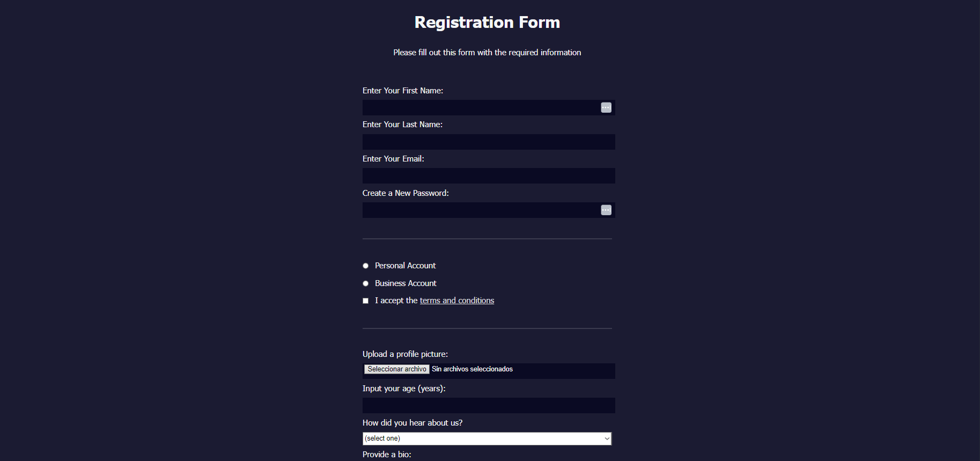
Task: Click the age in years input field
Action: [488, 405]
